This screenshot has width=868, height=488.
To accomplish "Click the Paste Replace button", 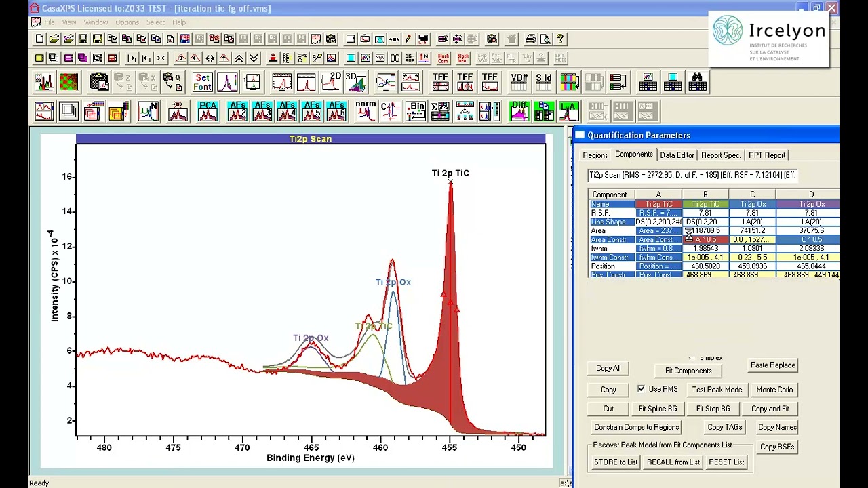I will coord(773,365).
